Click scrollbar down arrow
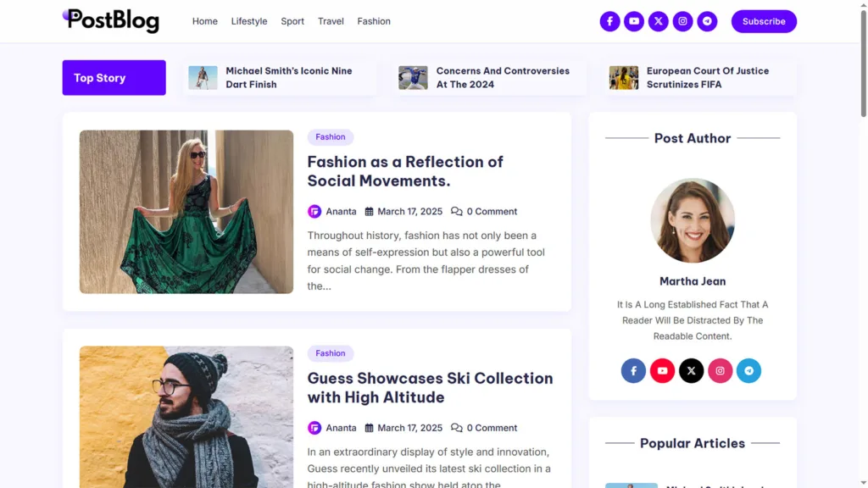This screenshot has width=868, height=488. [x=863, y=484]
